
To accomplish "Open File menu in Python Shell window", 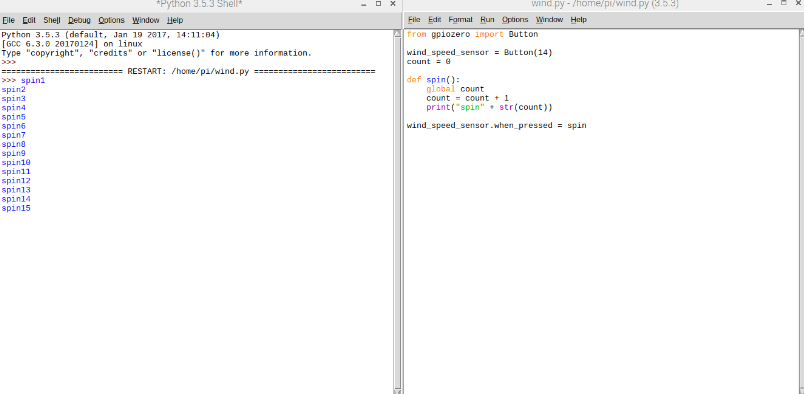I will (x=8, y=21).
